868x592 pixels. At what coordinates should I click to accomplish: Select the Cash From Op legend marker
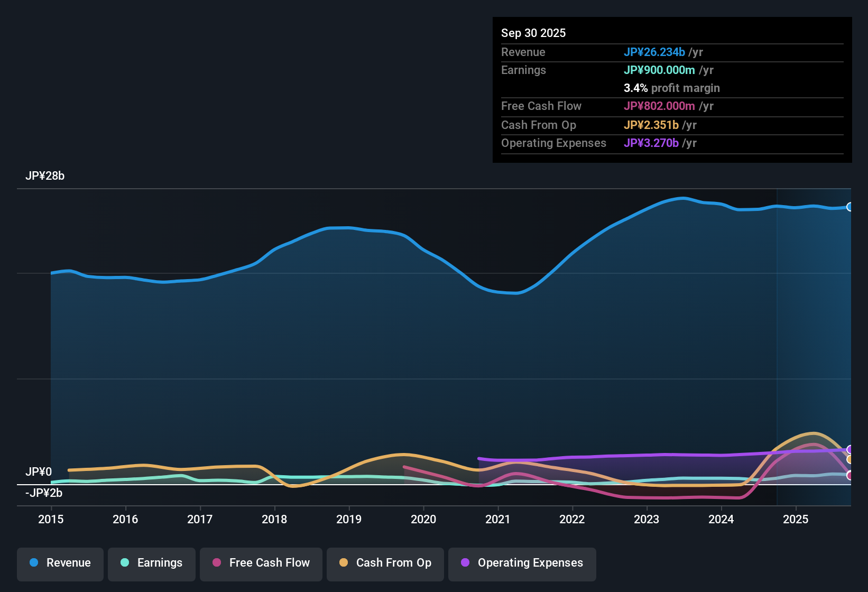344,563
